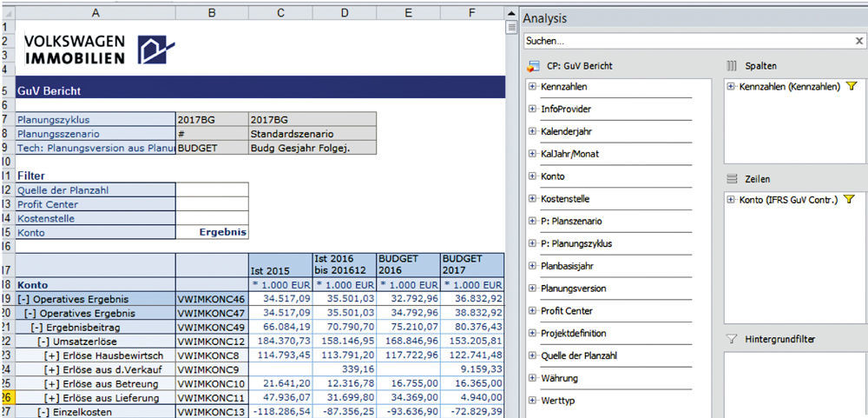Click the Profit Center filter value cell
Image resolution: width=868 pixels, height=418 pixels.
click(x=212, y=204)
